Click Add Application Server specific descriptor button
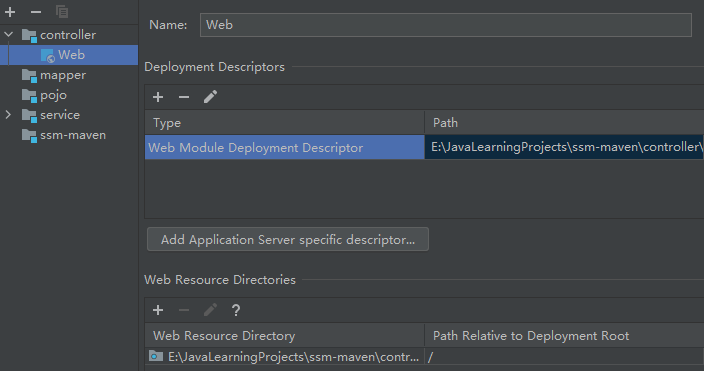 288,239
